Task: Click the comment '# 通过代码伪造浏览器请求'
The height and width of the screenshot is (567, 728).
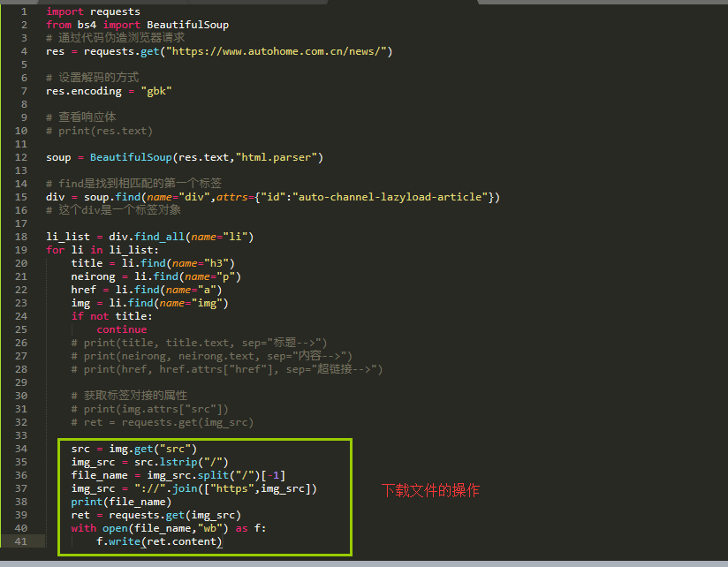Action: tap(115, 38)
